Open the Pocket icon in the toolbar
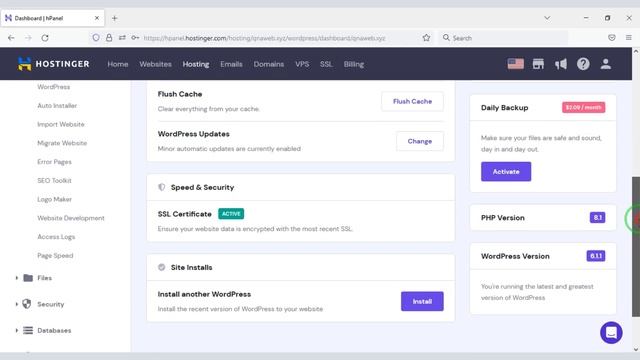 [x=611, y=38]
